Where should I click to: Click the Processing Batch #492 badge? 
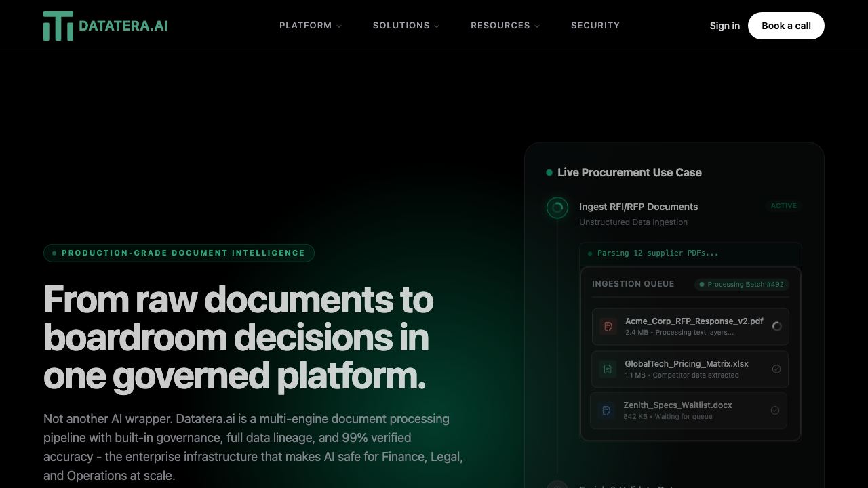click(742, 284)
